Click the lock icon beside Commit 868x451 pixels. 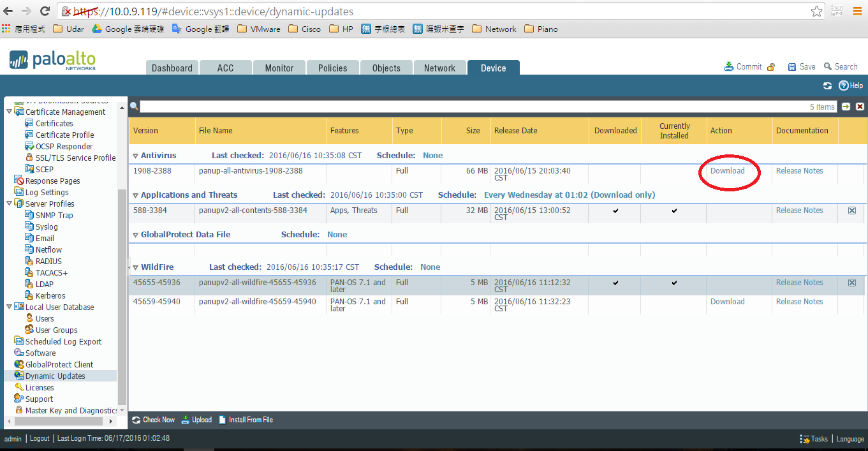pos(771,67)
